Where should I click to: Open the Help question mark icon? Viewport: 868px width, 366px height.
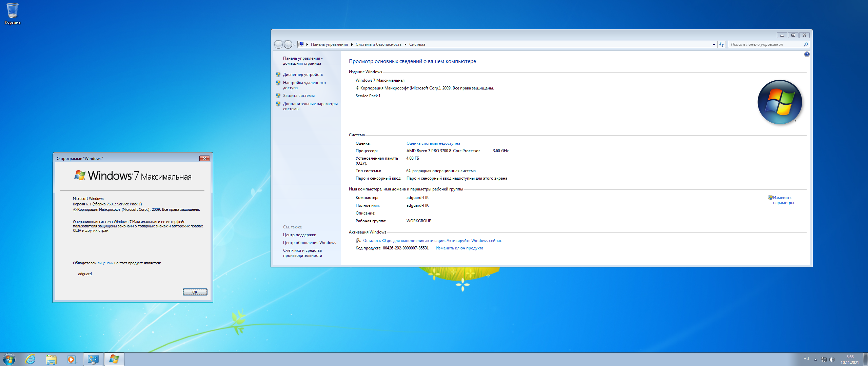[x=807, y=54]
